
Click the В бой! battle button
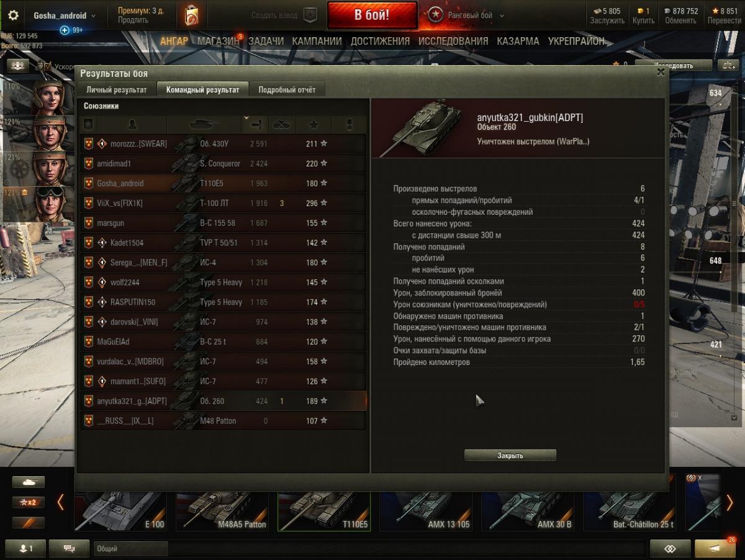(372, 15)
